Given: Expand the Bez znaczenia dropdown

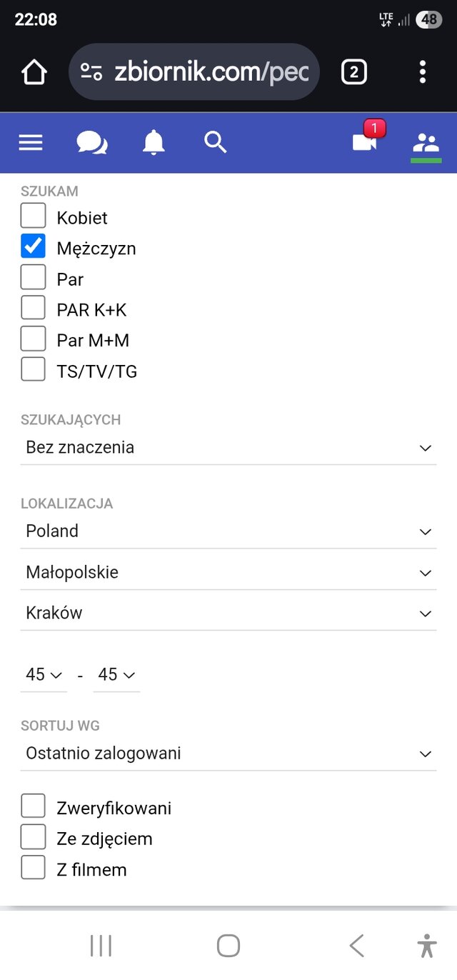Looking at the screenshot, I should click(228, 448).
